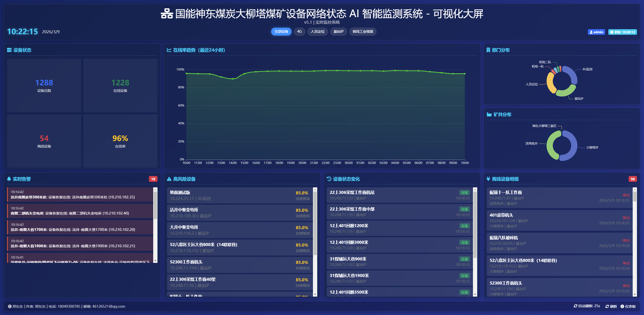Click the history icon beside 设备状态变化
This screenshot has width=644, height=315.
(x=329, y=179)
